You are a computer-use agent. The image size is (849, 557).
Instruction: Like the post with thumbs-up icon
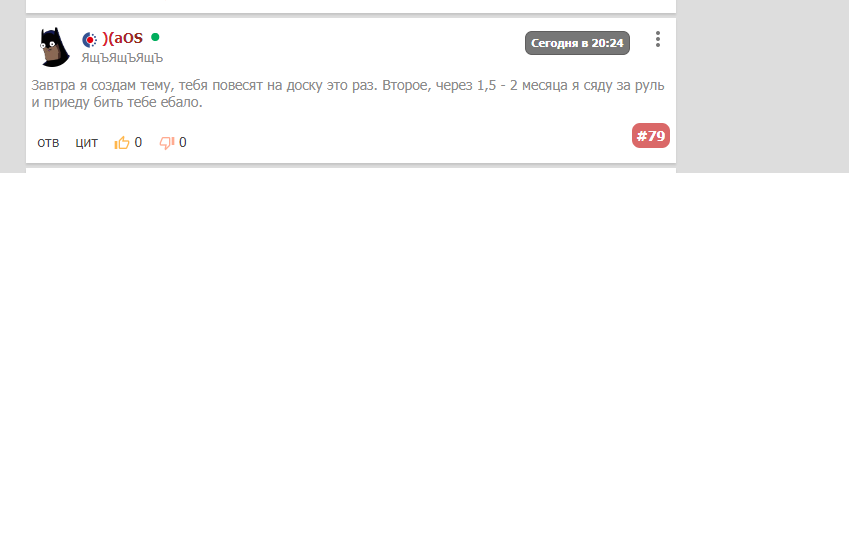coord(122,142)
